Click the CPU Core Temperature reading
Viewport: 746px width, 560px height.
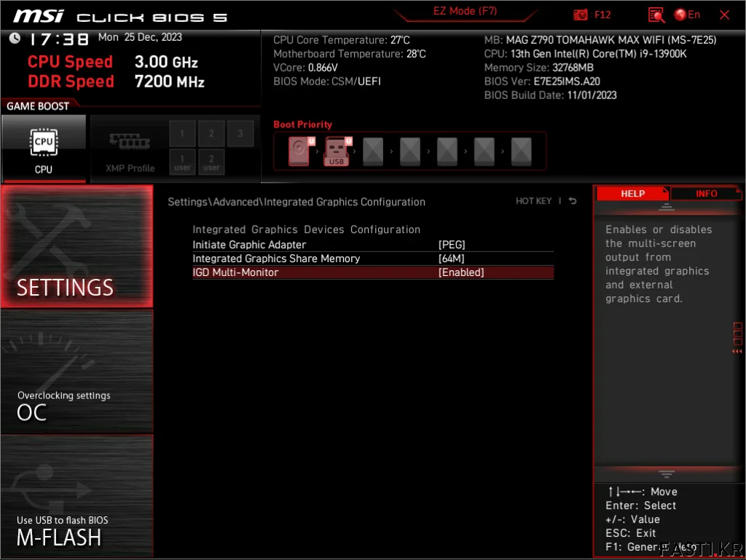(341, 40)
